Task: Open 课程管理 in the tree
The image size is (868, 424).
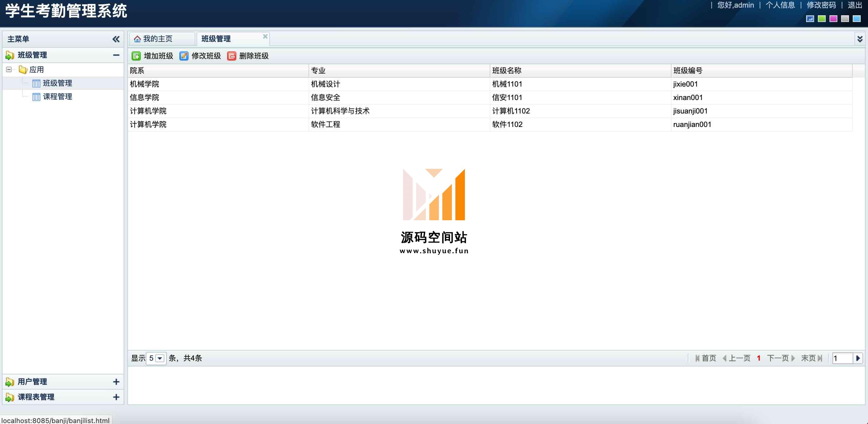Action: pos(58,97)
